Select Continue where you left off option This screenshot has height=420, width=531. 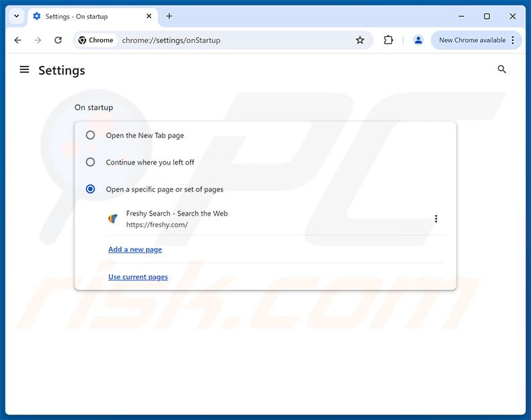[90, 162]
